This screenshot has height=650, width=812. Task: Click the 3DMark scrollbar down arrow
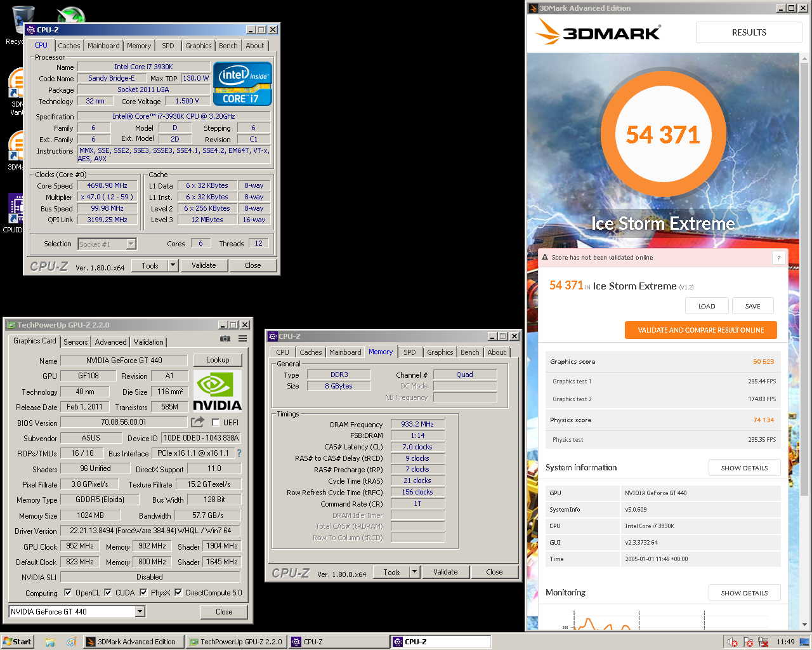(804, 625)
